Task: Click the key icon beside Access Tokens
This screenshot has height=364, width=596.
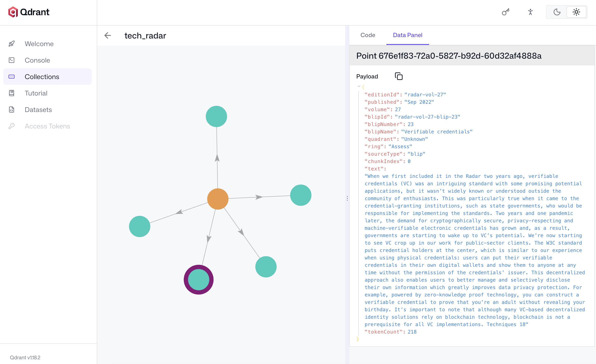Action: pos(12,126)
